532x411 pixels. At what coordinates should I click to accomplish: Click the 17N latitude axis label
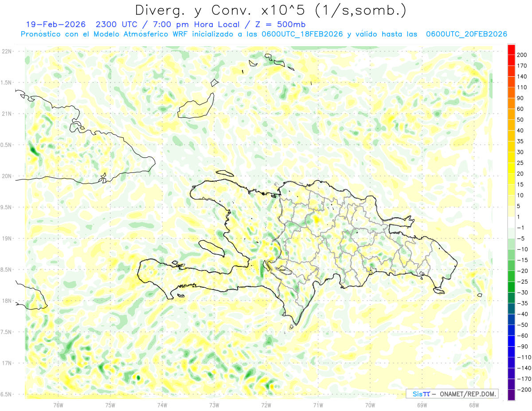[x=7, y=363]
